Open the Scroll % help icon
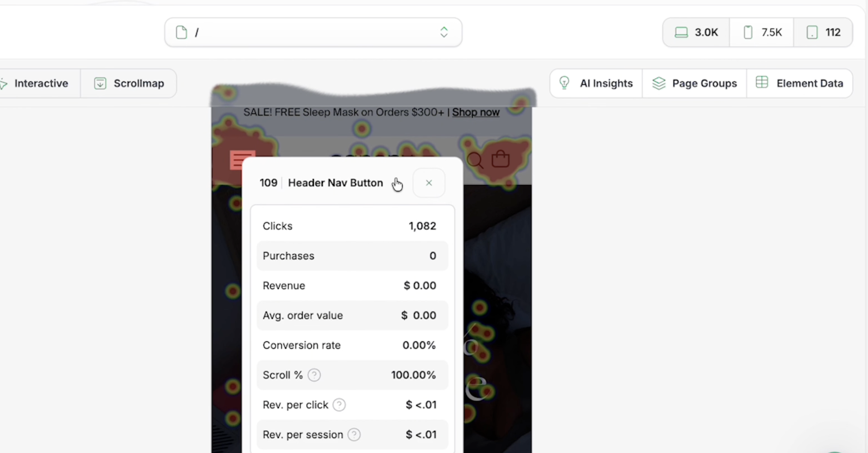 pyautogui.click(x=315, y=375)
